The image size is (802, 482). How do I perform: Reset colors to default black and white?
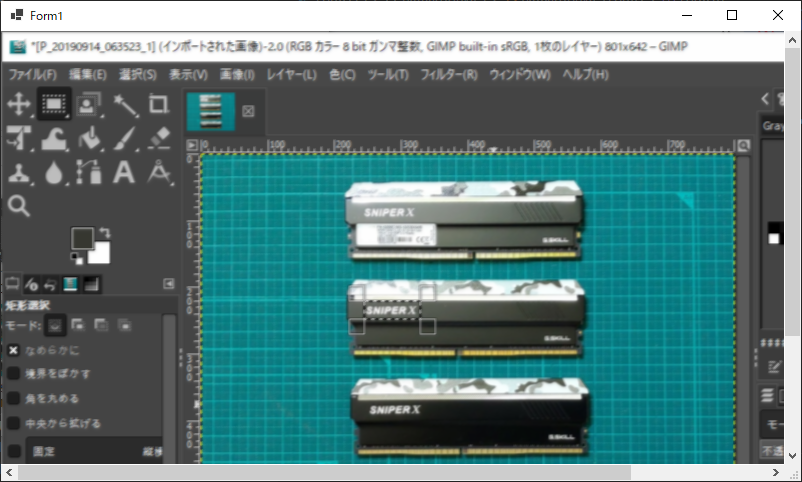click(x=77, y=258)
